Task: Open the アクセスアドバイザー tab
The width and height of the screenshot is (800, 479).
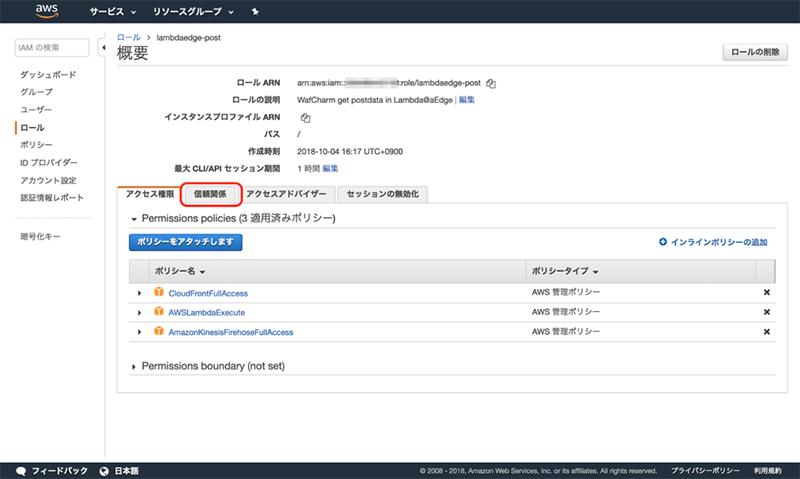Action: [x=286, y=194]
